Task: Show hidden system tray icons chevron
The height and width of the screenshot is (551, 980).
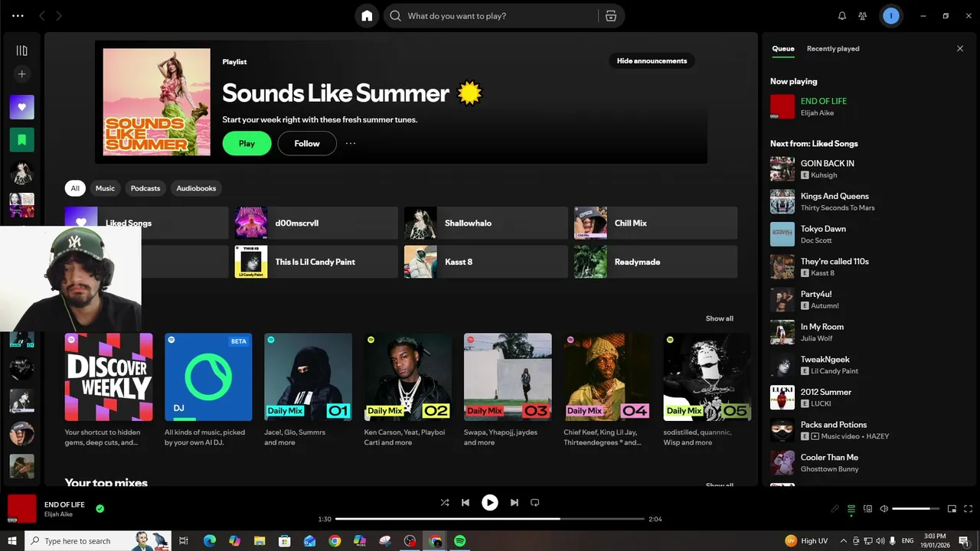Action: [844, 541]
